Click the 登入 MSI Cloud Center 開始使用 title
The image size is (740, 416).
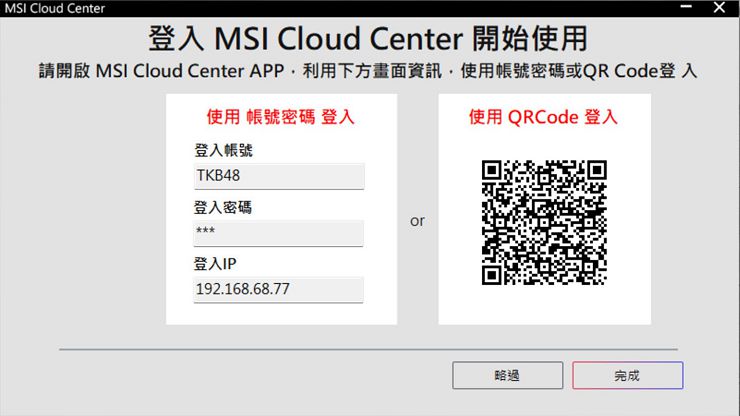point(368,38)
